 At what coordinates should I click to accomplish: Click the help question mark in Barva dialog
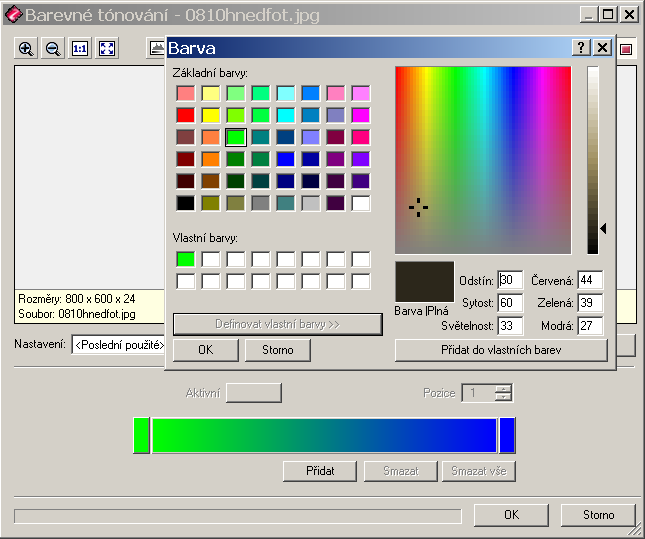click(580, 47)
